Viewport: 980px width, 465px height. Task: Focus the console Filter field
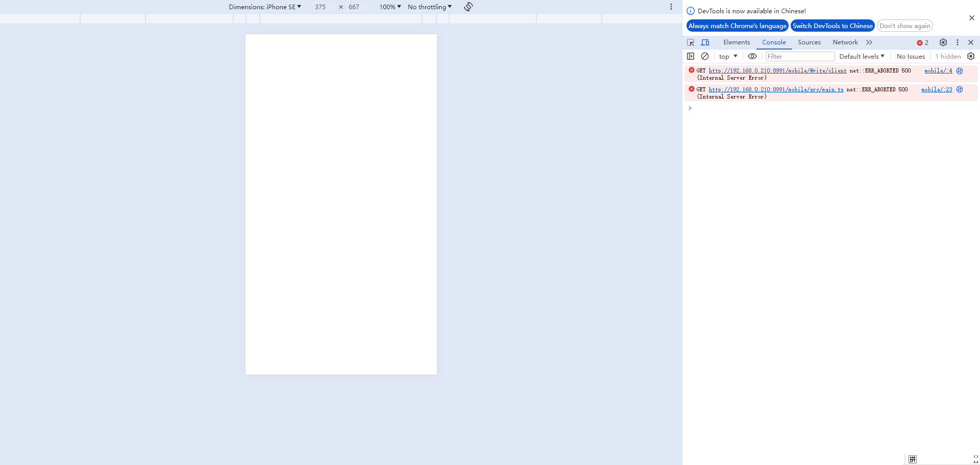tap(800, 57)
